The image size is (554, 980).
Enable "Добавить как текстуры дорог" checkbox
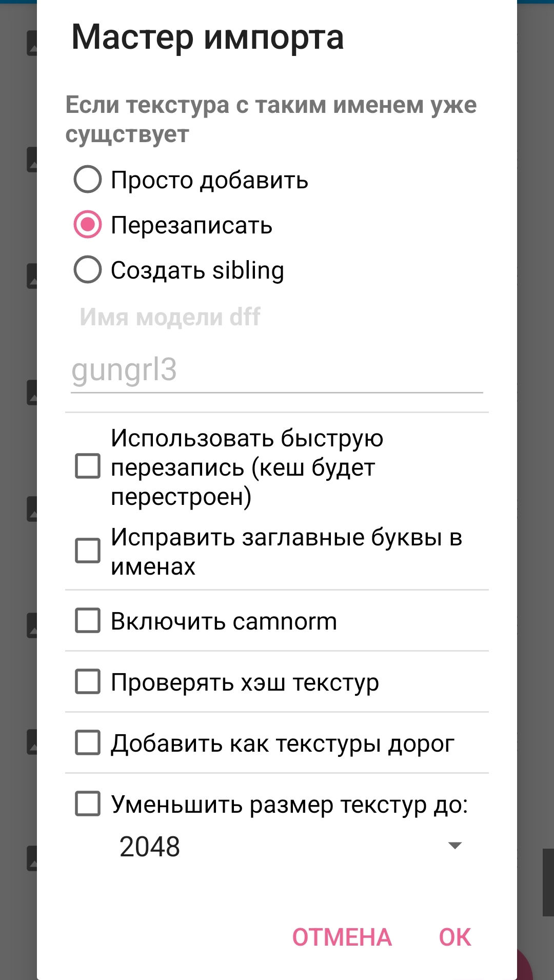click(88, 743)
